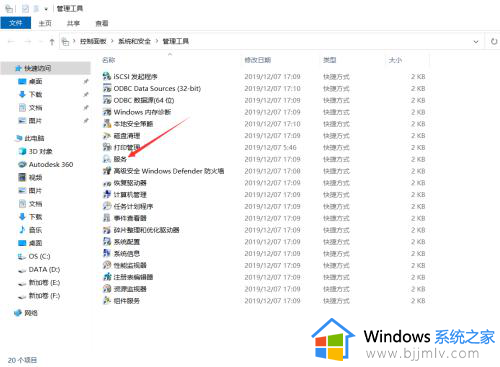The width and height of the screenshot is (500, 367).
Task: Select the 服务 gear icon
Action: (107, 159)
